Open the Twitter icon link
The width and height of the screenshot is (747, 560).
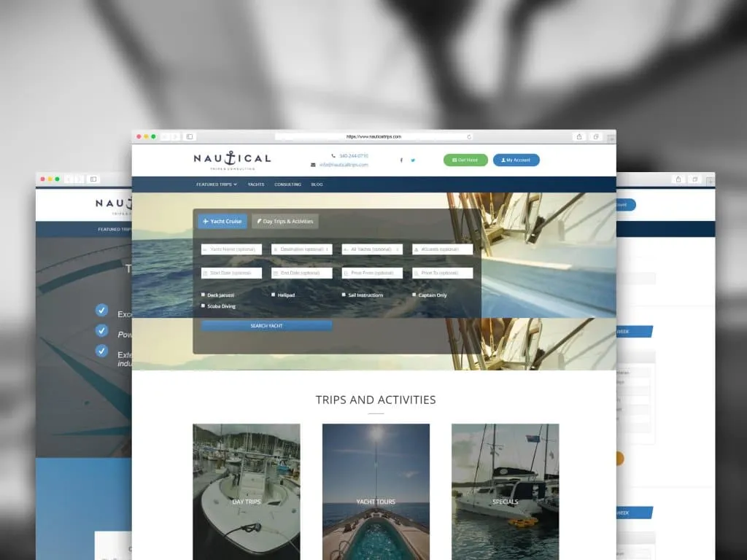pos(413,160)
